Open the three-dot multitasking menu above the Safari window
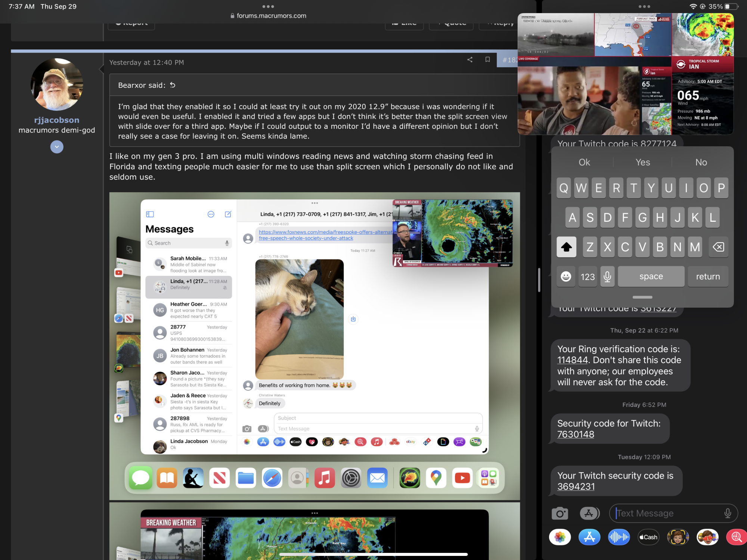The width and height of the screenshot is (747, 560). (268, 6)
